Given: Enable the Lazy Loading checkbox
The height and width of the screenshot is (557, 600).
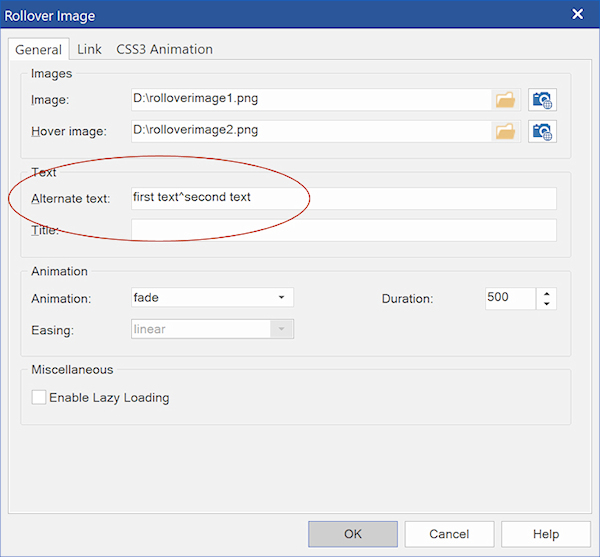Looking at the screenshot, I should click(x=39, y=398).
